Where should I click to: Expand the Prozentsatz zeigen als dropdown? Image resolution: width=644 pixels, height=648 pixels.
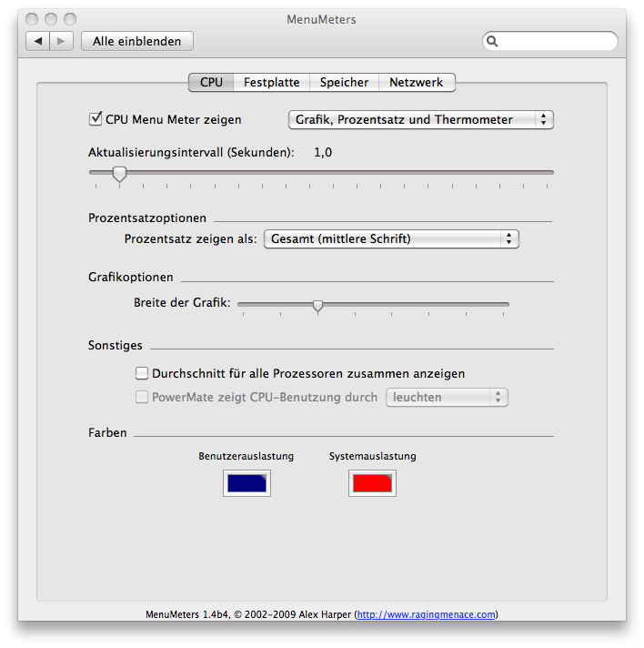click(391, 238)
